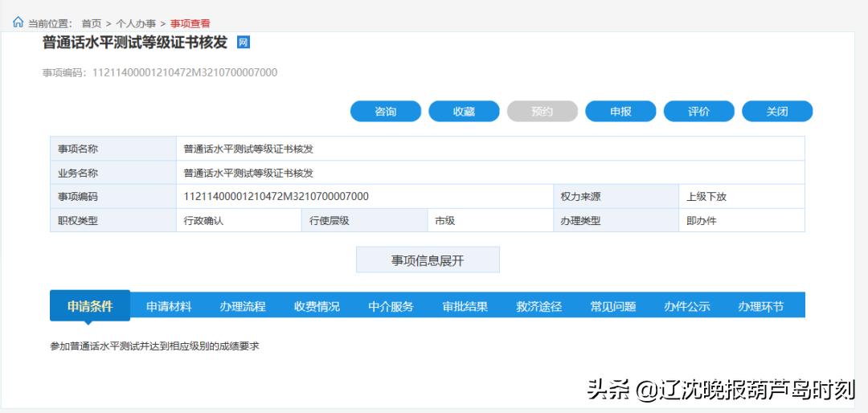Click the 即办件 cell
This screenshot has width=868, height=413.
(x=742, y=220)
